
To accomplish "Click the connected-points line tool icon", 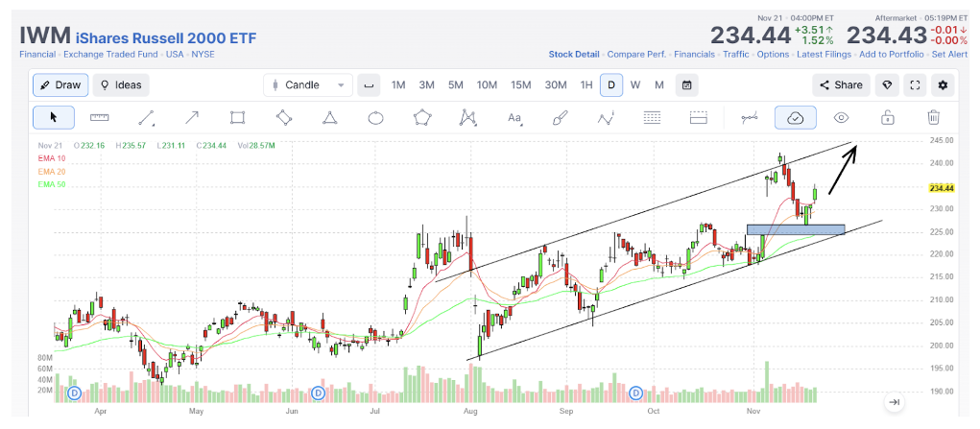I will [x=750, y=118].
